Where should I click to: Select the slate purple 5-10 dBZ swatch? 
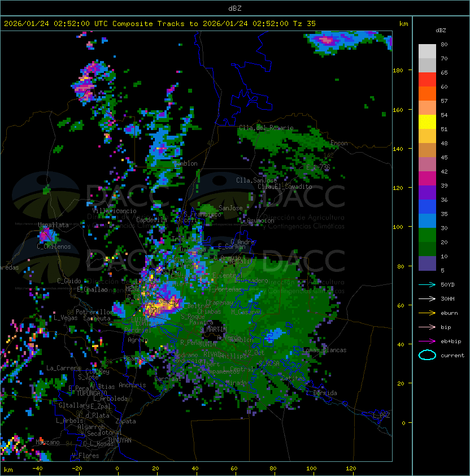(x=427, y=263)
